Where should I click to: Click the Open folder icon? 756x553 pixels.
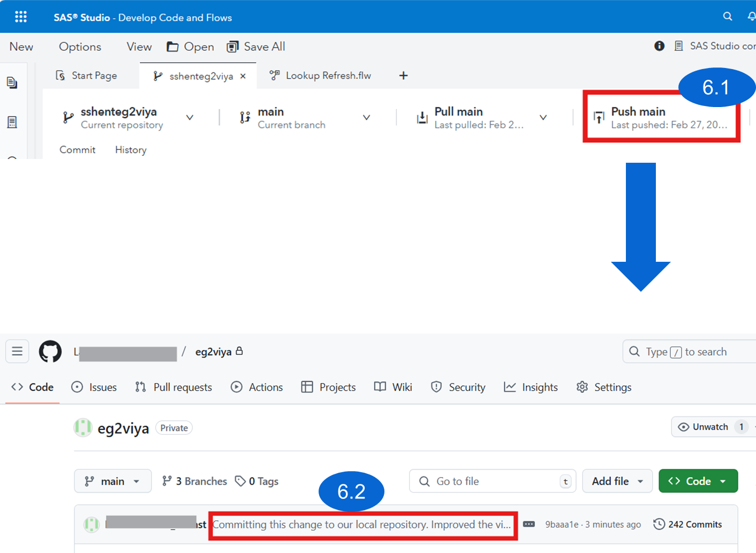[x=172, y=47]
